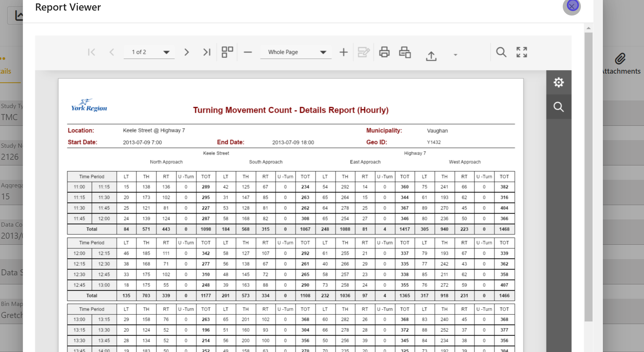
Task: Go to the first page of report
Action: click(x=91, y=52)
